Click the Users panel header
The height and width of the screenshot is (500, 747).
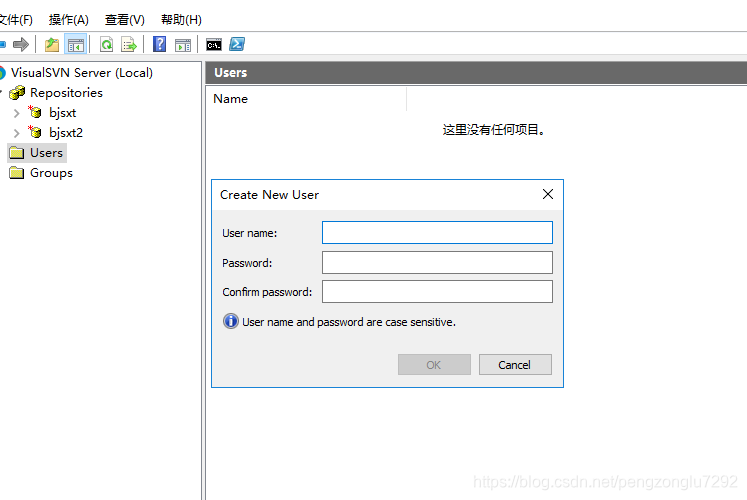click(476, 72)
